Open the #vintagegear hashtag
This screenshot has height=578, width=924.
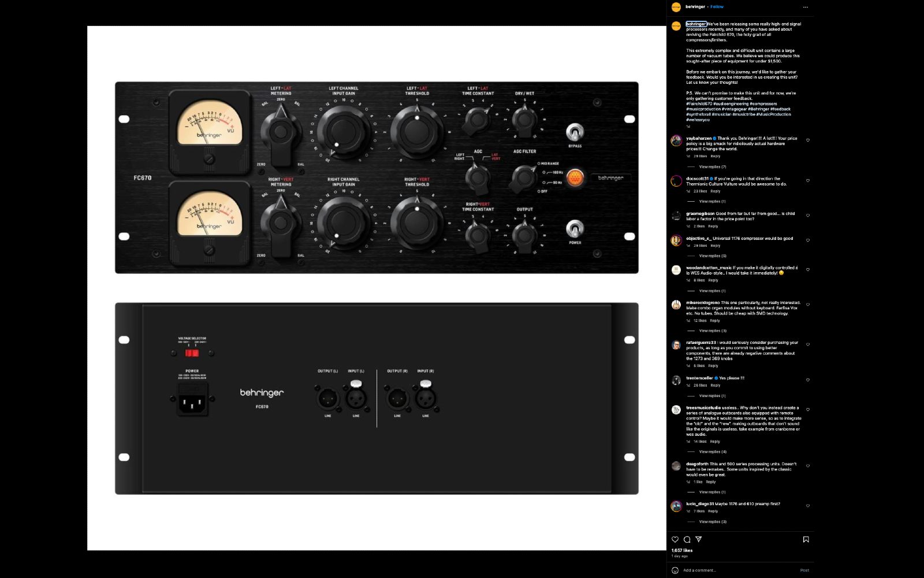(x=734, y=109)
